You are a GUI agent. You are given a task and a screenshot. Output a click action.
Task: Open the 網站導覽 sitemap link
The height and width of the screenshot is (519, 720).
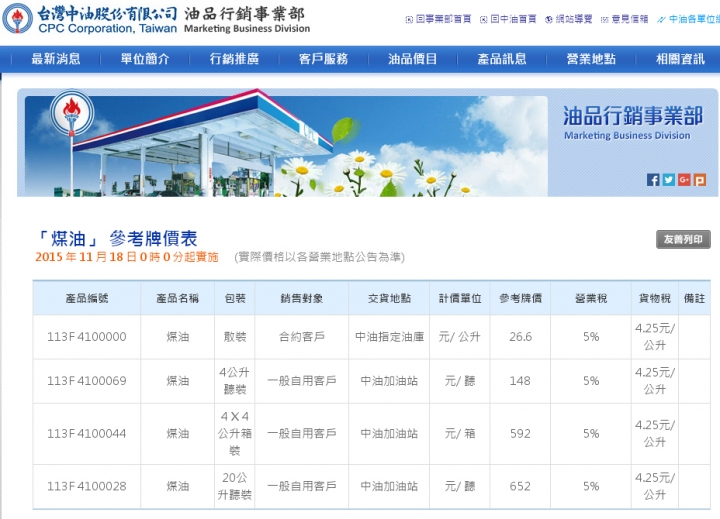(568, 19)
